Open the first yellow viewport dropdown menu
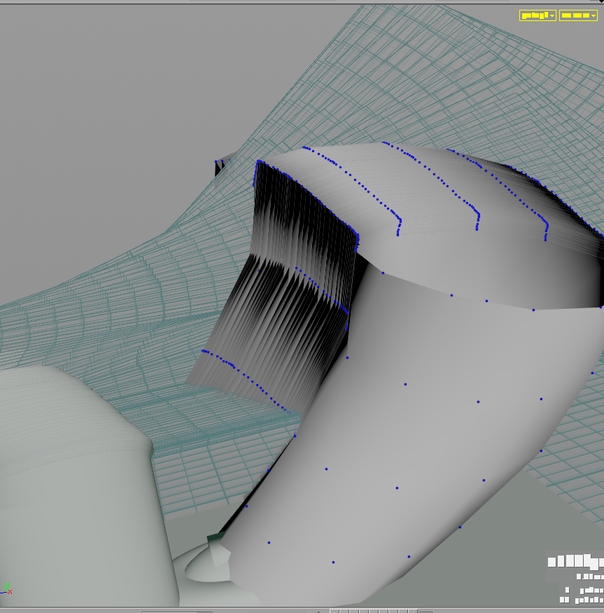 pyautogui.click(x=538, y=16)
